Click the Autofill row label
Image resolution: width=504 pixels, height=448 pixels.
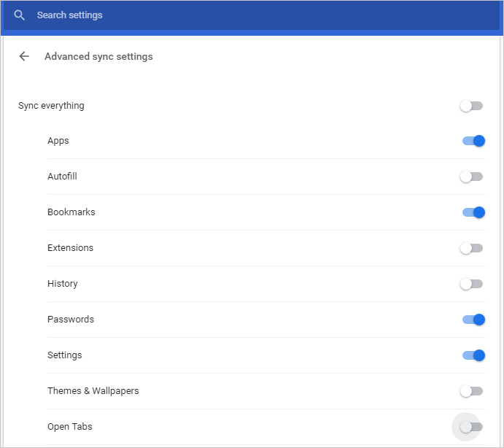pos(62,177)
